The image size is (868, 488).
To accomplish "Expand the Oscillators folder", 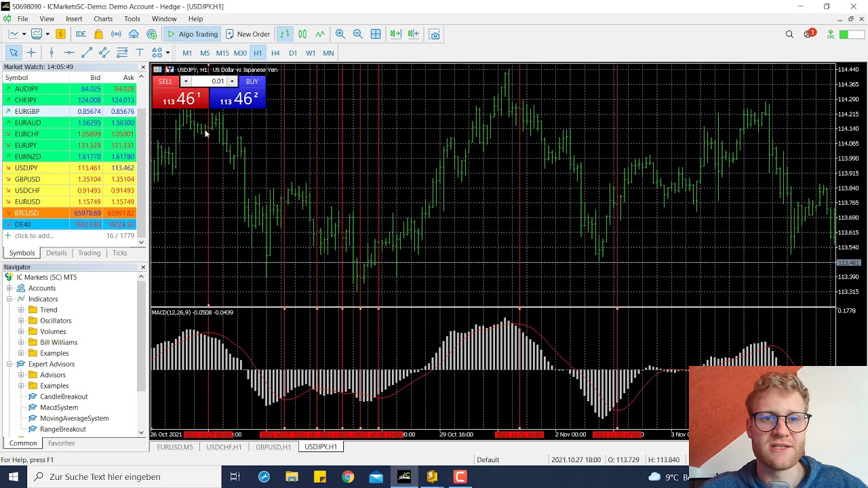I will pyautogui.click(x=21, y=321).
